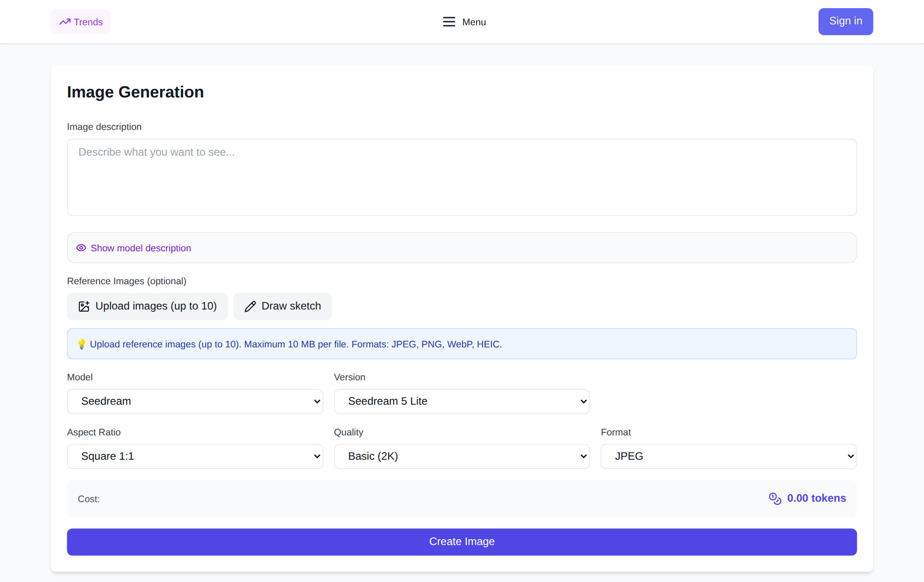
Task: Open the hamburger Menu icon
Action: tap(449, 22)
